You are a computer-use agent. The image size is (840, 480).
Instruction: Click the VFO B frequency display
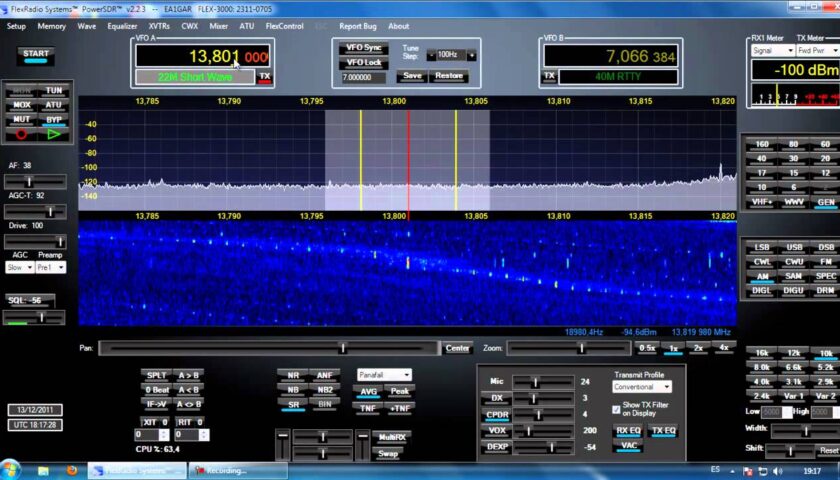[611, 57]
